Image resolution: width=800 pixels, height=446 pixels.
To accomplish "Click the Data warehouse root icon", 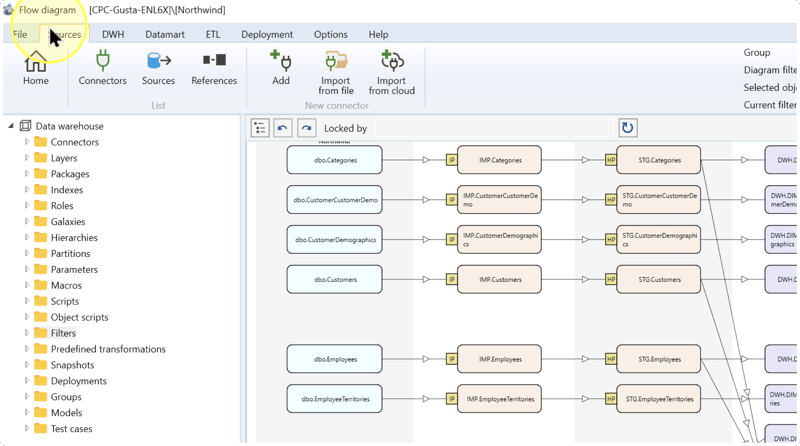I will (25, 126).
